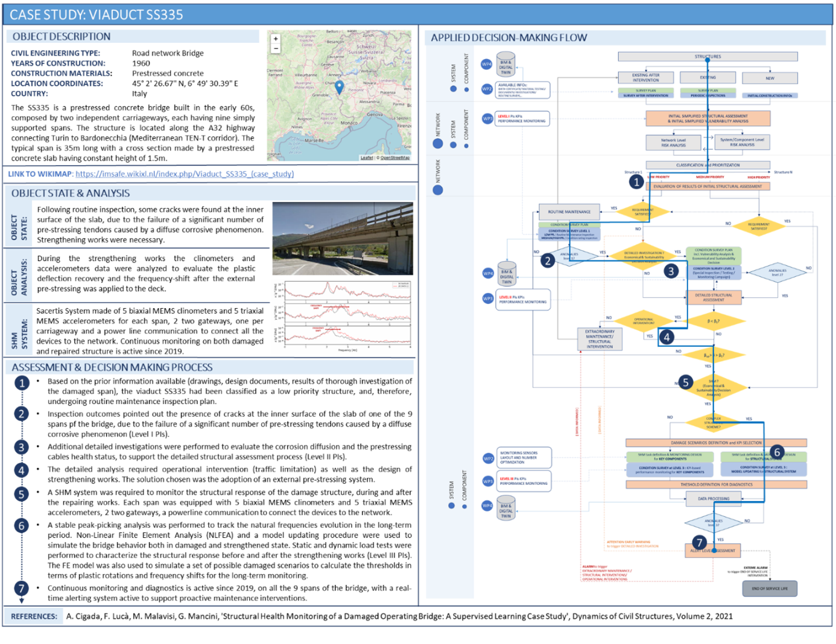Select the WP2 Available Infos badge

tap(522, 90)
